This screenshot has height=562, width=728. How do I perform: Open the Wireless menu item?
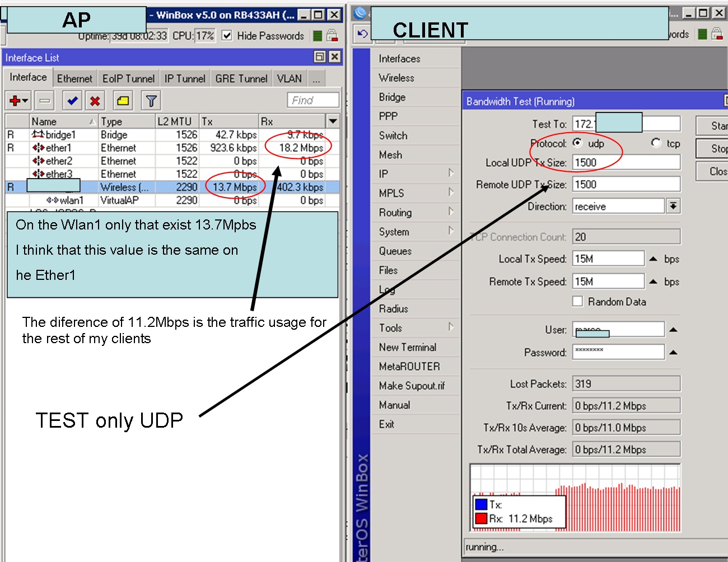[x=396, y=78]
